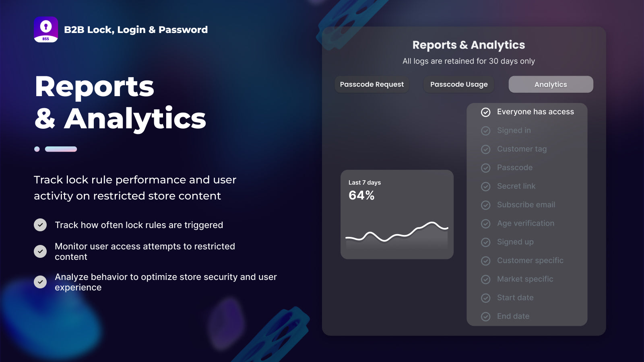Click the checkmark beside Track how often rules trigger
Image resolution: width=644 pixels, height=362 pixels.
[x=40, y=225]
